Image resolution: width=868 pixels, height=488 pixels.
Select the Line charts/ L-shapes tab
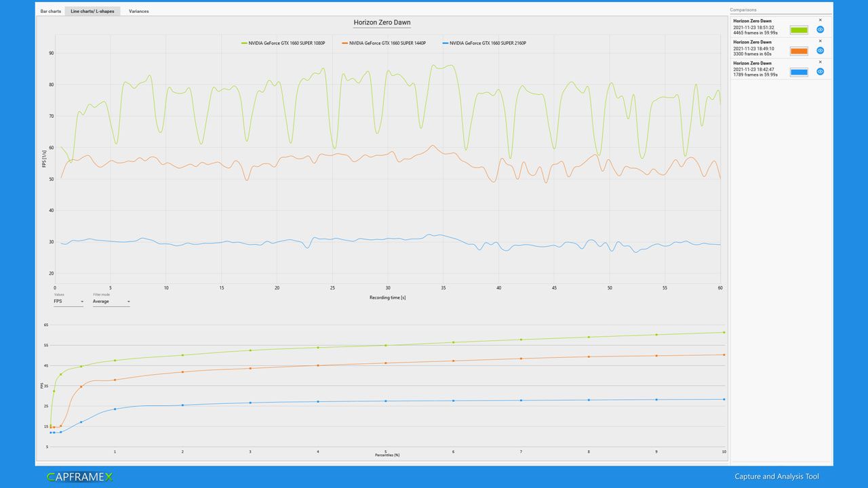tap(92, 12)
